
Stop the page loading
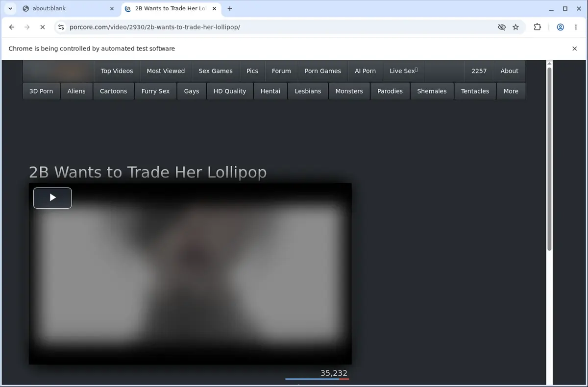pyautogui.click(x=42, y=27)
